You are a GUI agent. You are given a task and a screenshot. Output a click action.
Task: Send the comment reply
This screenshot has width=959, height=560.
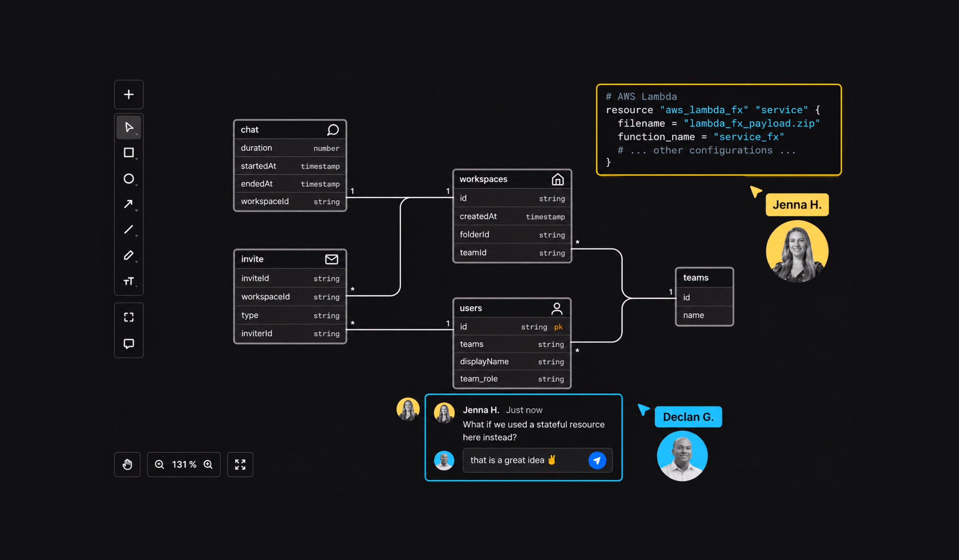click(597, 461)
